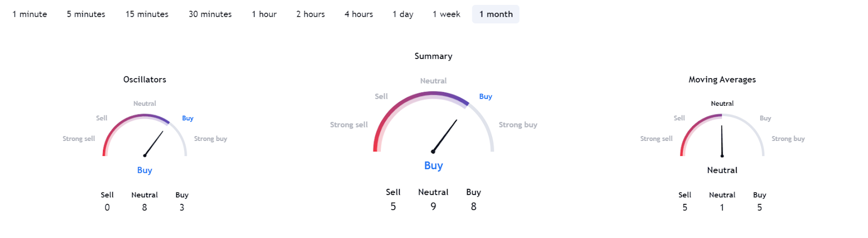868x238 pixels.
Task: Click the Oscillators gauge heading
Action: [x=145, y=79]
